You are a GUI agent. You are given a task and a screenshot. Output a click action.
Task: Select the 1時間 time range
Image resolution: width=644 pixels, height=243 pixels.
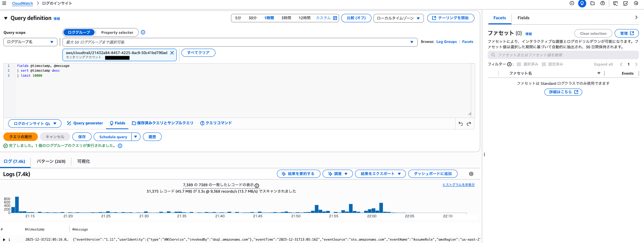click(x=269, y=18)
